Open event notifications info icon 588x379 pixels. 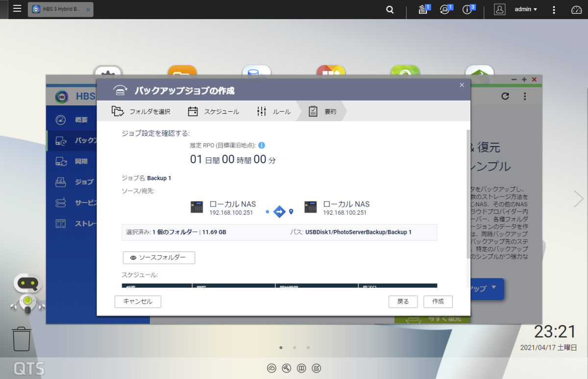468,9
